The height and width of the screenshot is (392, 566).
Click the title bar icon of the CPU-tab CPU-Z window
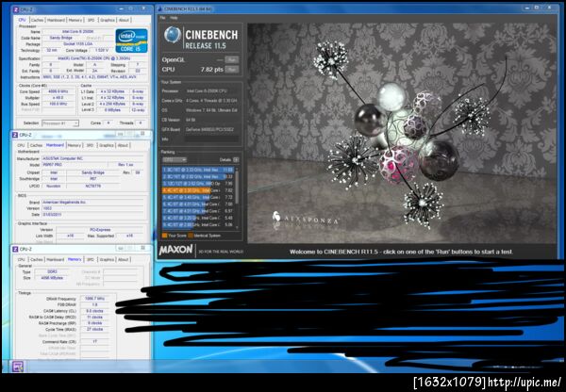click(x=15, y=9)
